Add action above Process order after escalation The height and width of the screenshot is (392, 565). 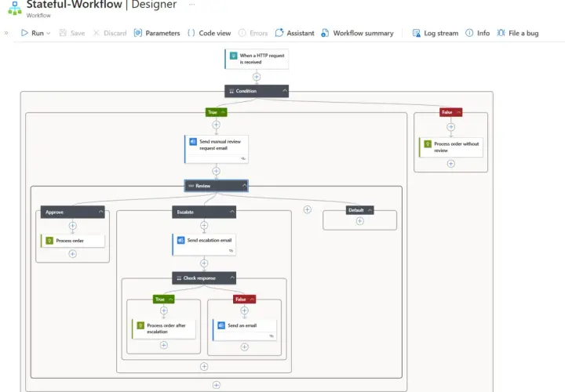163,310
